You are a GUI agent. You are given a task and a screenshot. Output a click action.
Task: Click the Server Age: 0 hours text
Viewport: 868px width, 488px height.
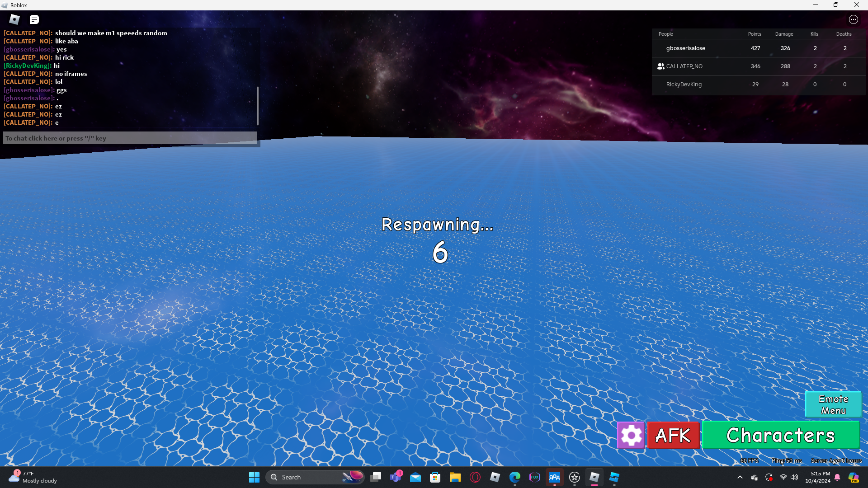coord(836,460)
